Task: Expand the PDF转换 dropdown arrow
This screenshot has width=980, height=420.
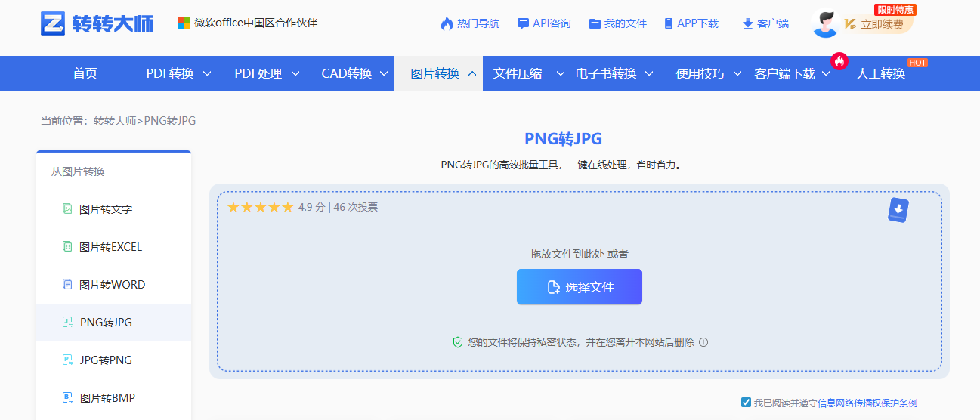Action: tap(207, 73)
